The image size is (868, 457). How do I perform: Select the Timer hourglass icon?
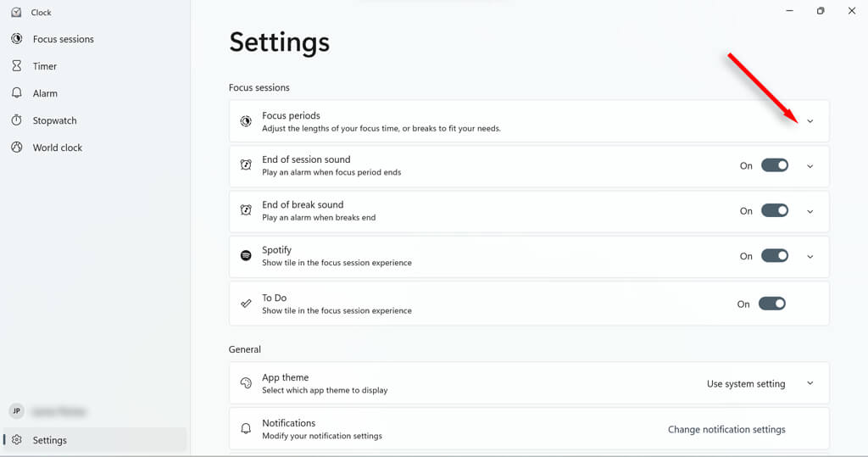pos(16,66)
